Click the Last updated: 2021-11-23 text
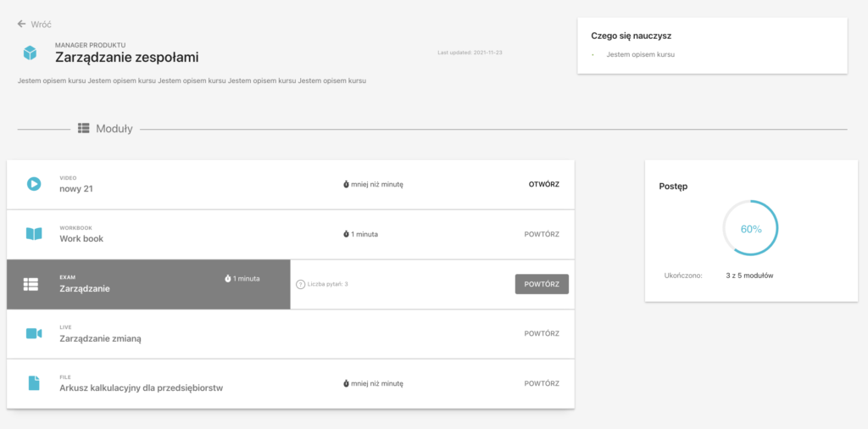Image resolution: width=868 pixels, height=429 pixels. (470, 52)
